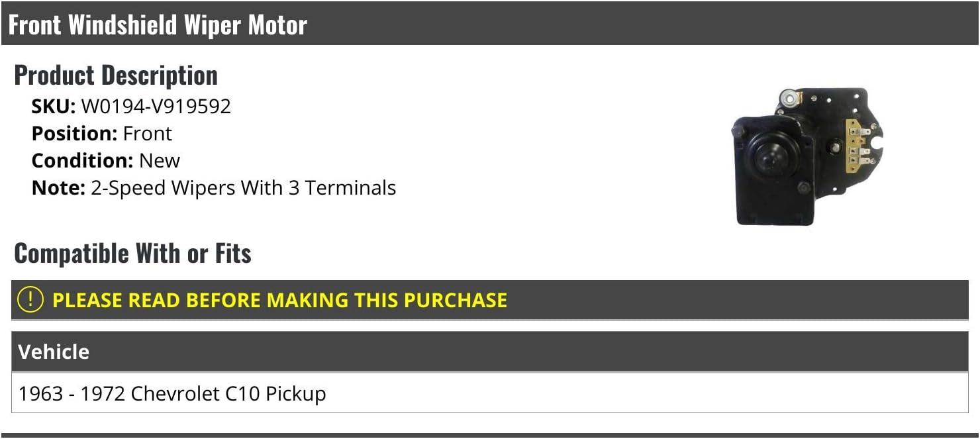Click the "2-Speed Wipers With 3 Terminals" note text

(x=243, y=188)
